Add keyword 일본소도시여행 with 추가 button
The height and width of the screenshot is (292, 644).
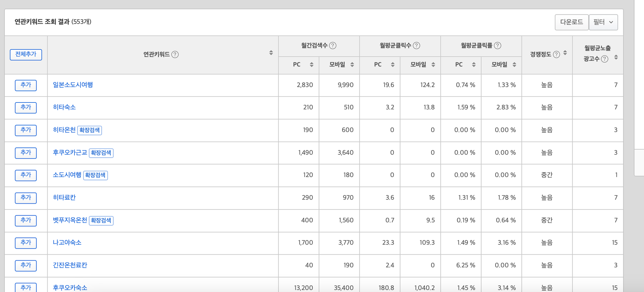(26, 85)
